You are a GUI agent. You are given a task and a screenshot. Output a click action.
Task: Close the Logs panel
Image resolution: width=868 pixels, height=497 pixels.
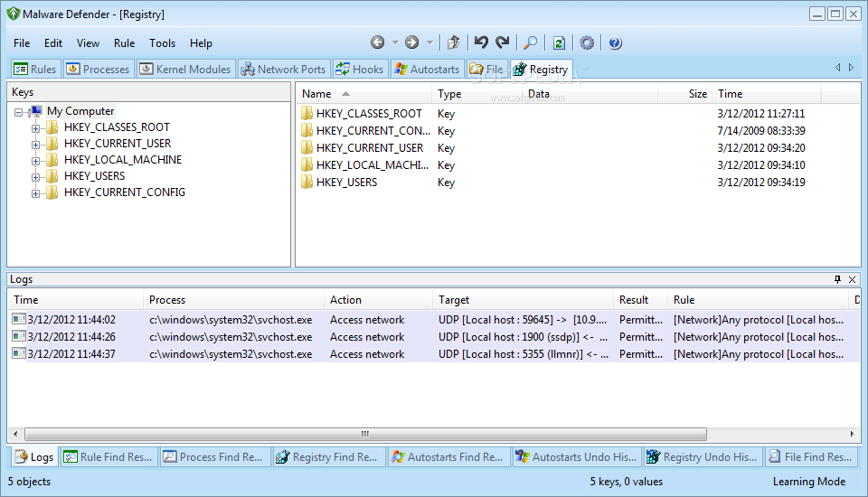point(853,279)
